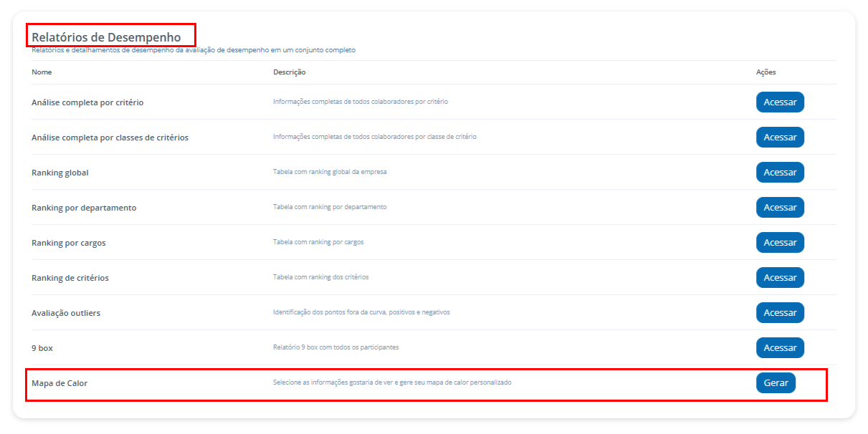Access the 'Avaliação outliers' report
Viewport: 868px width, 434px height.
(780, 313)
